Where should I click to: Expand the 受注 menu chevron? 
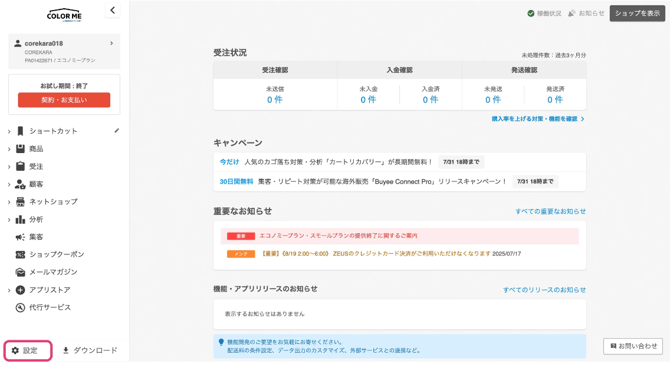click(x=9, y=167)
